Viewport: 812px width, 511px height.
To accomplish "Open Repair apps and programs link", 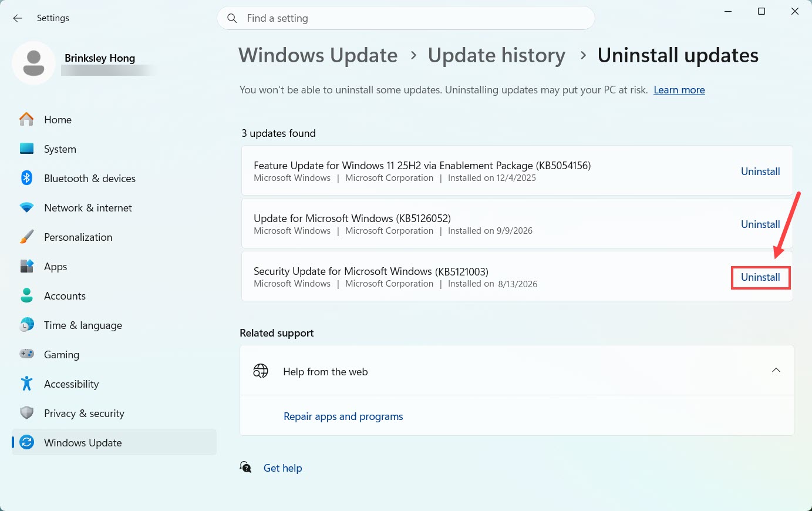I will pos(343,416).
